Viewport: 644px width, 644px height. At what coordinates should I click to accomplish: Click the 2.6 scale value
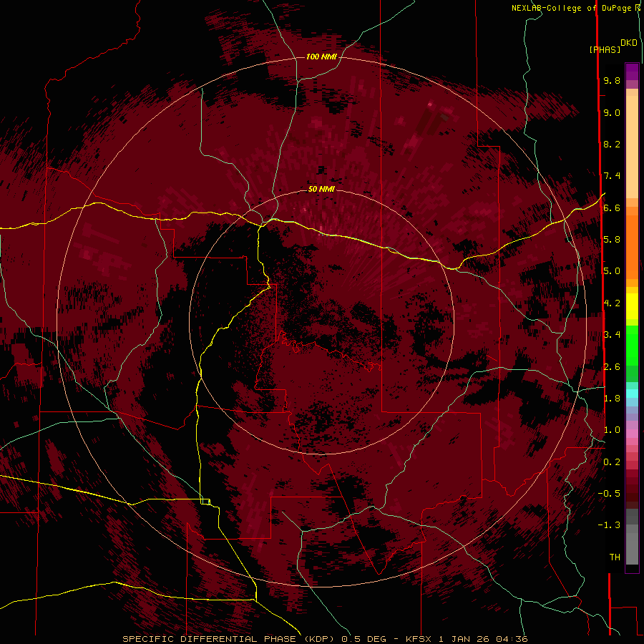[612, 367]
